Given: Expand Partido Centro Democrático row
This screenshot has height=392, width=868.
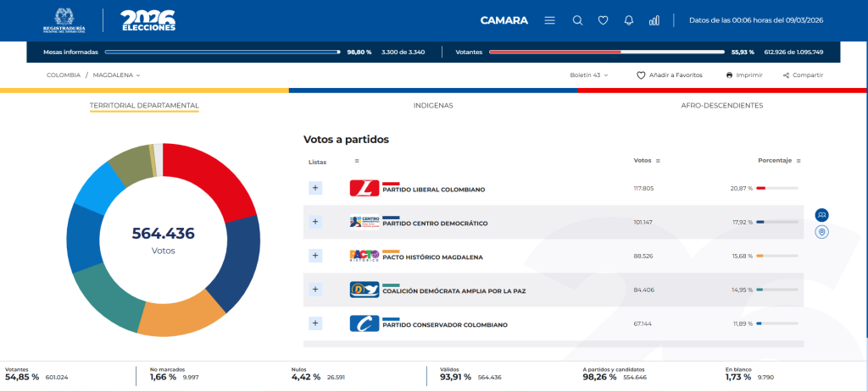Looking at the screenshot, I should [x=315, y=222].
